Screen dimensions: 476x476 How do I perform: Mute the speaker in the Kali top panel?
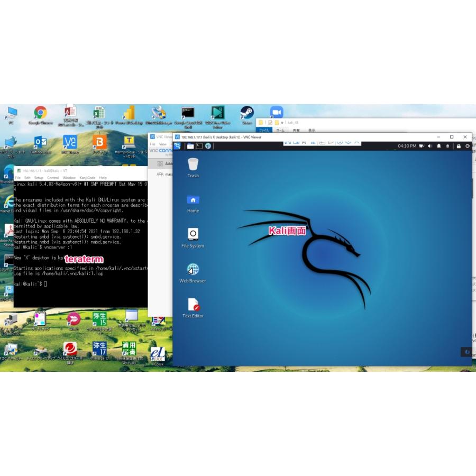coord(430,146)
